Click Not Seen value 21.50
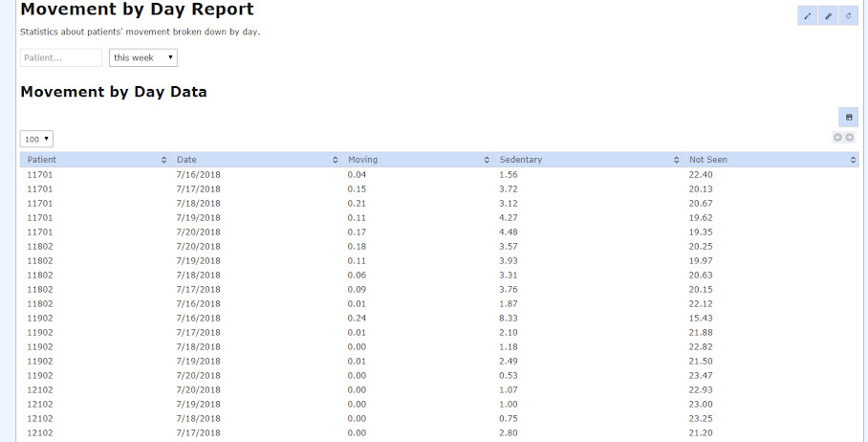This screenshot has width=868, height=442. coord(701,362)
